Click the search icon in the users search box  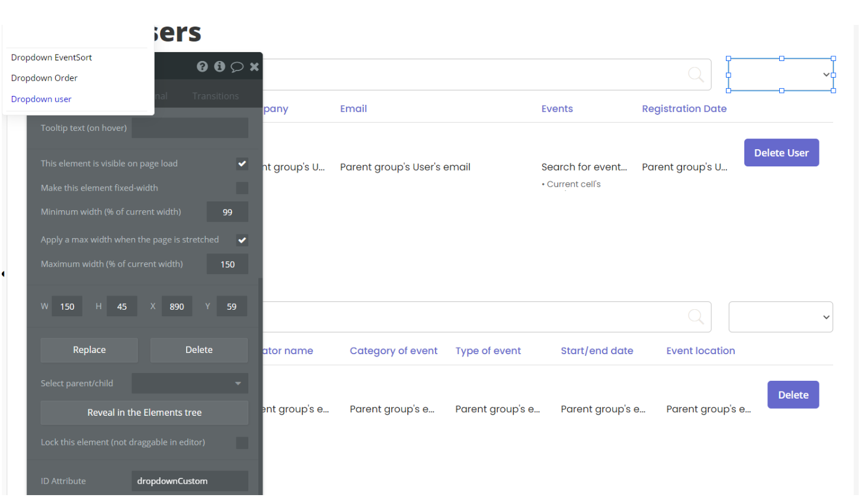point(696,75)
